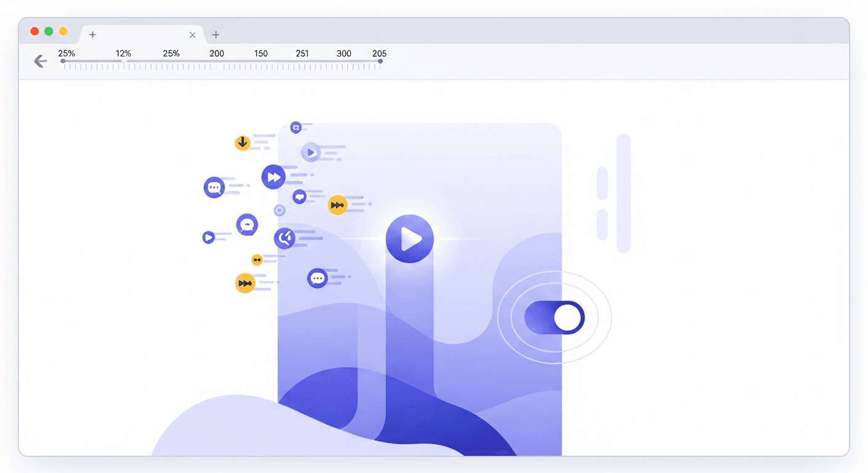Click the small video chat icon
This screenshot has height=473, width=868.
tap(297, 126)
